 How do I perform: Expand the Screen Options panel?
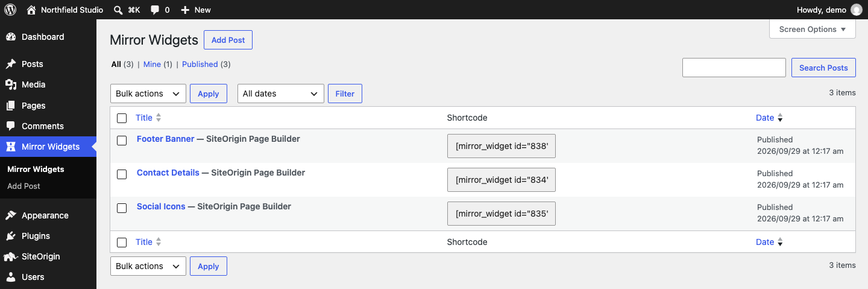(x=812, y=29)
